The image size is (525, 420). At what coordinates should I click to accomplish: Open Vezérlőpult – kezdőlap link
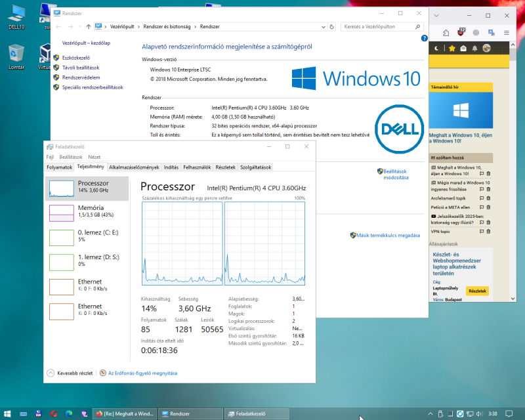pos(86,43)
